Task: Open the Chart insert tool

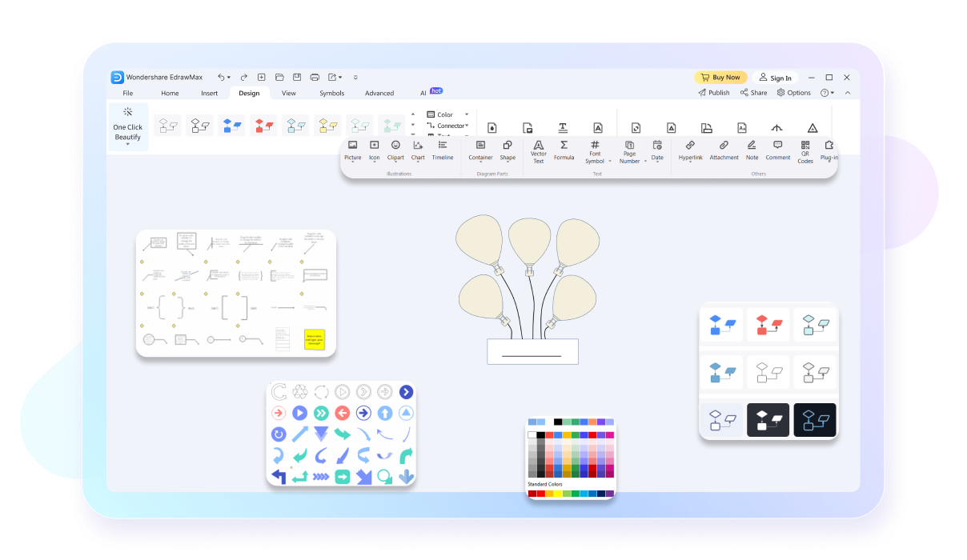Action: (x=418, y=150)
